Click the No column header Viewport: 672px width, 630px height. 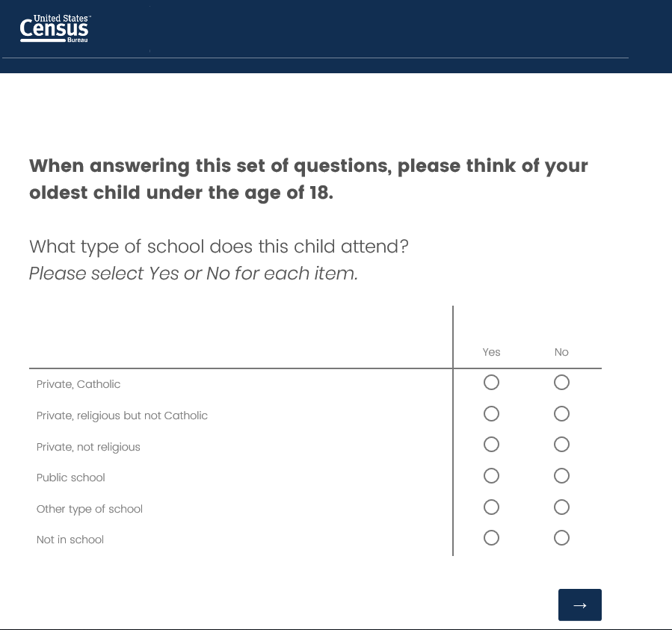(561, 352)
